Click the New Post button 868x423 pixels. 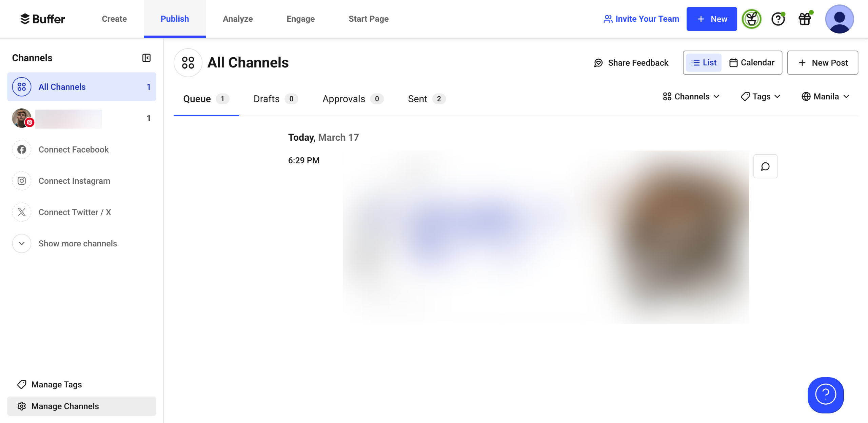pyautogui.click(x=823, y=63)
